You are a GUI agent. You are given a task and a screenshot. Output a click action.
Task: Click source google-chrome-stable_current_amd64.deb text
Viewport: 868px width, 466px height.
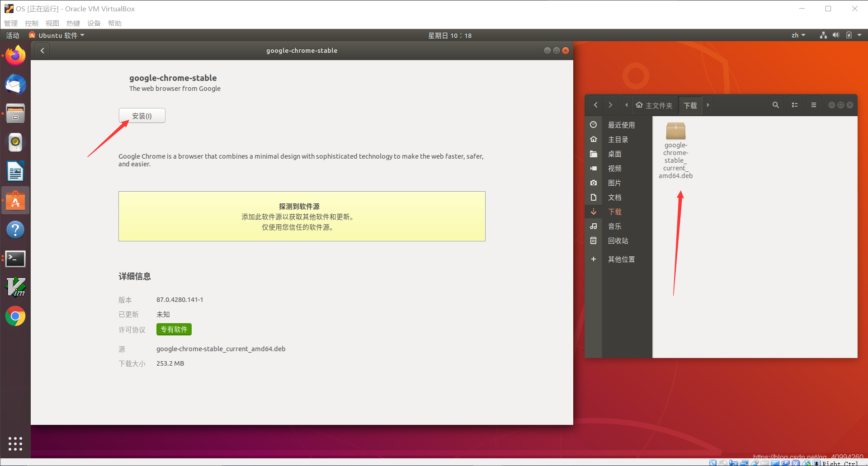221,349
